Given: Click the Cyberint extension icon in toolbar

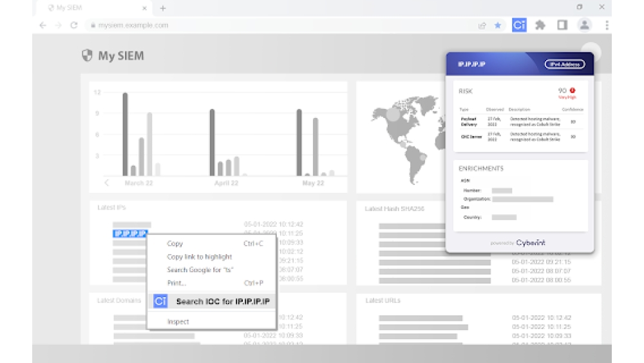Looking at the screenshot, I should point(519,25).
